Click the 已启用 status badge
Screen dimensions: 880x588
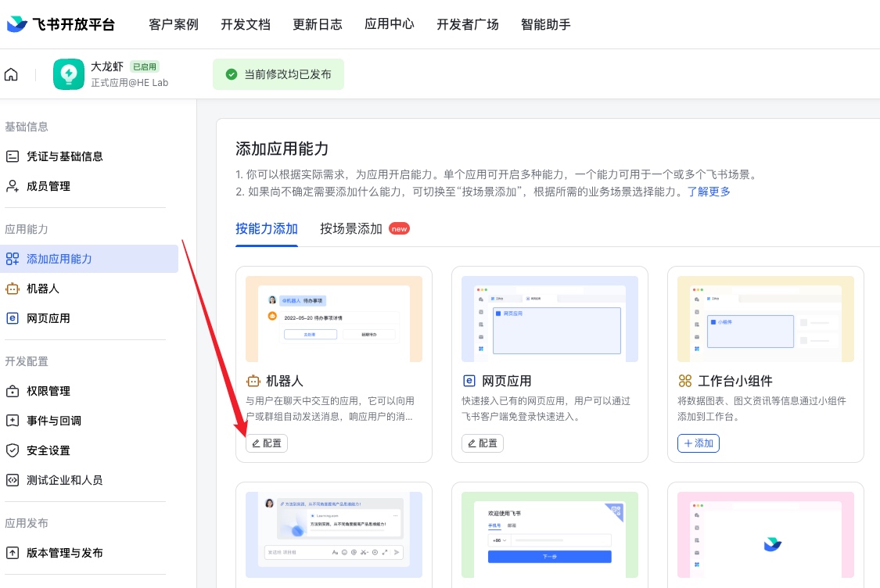click(x=145, y=66)
